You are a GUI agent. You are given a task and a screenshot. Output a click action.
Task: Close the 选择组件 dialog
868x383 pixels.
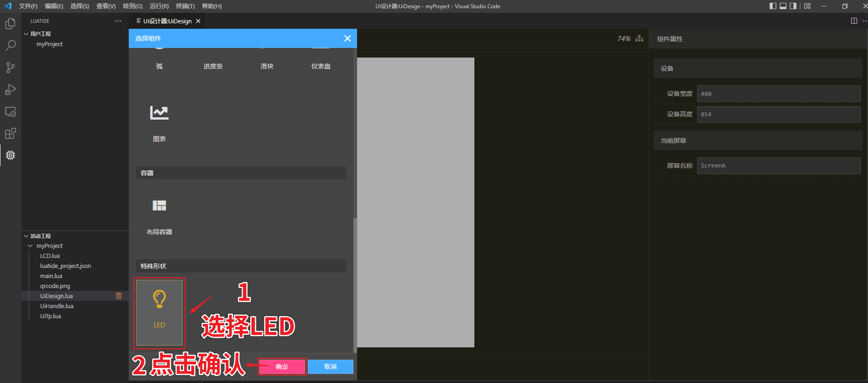click(347, 38)
